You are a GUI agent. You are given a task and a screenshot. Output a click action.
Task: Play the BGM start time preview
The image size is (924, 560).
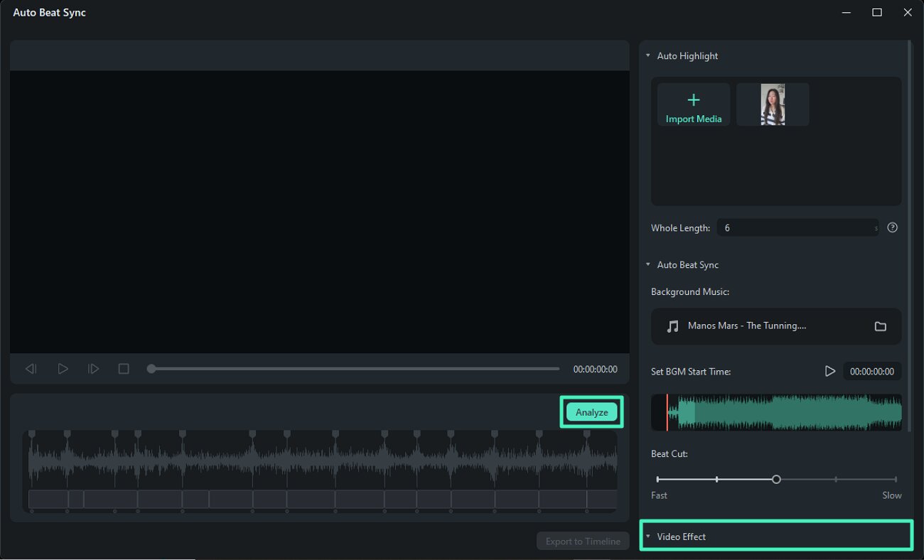[x=829, y=371]
